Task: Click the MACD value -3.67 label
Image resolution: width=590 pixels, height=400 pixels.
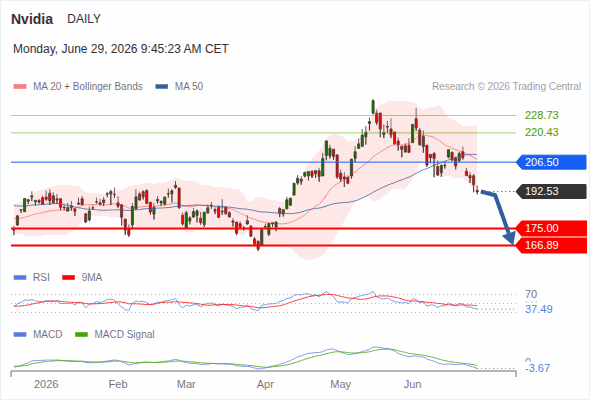Action: click(x=537, y=368)
